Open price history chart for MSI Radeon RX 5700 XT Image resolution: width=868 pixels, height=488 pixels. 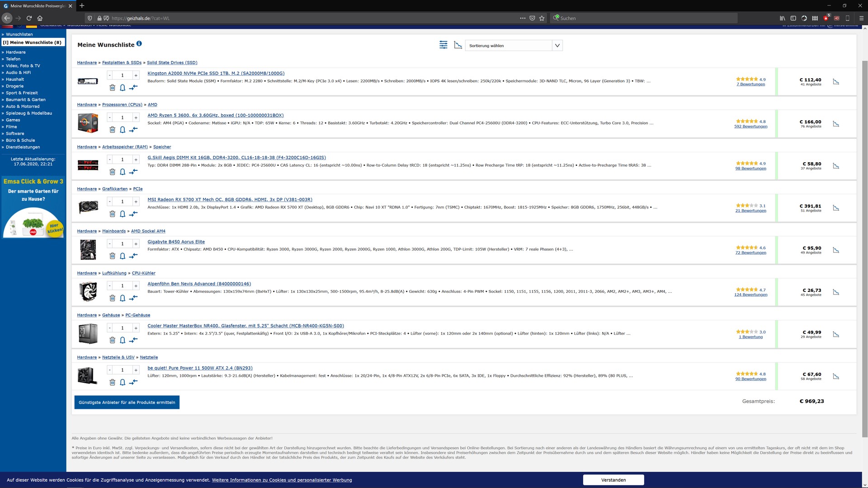[836, 208]
